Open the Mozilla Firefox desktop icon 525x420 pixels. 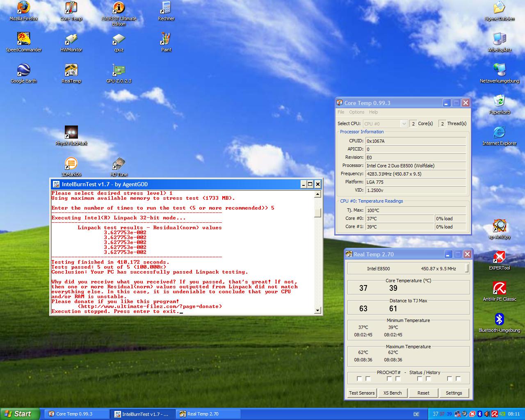pyautogui.click(x=23, y=11)
